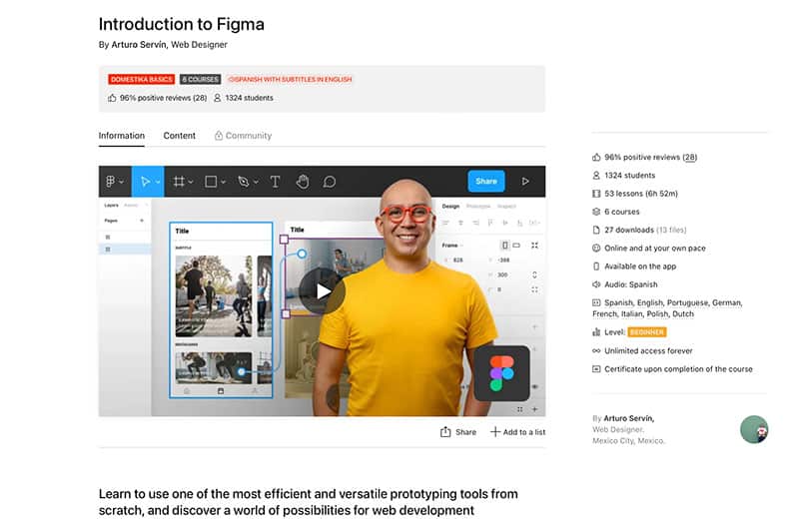
Task: Click the share upload icon below video
Action: [x=445, y=432]
